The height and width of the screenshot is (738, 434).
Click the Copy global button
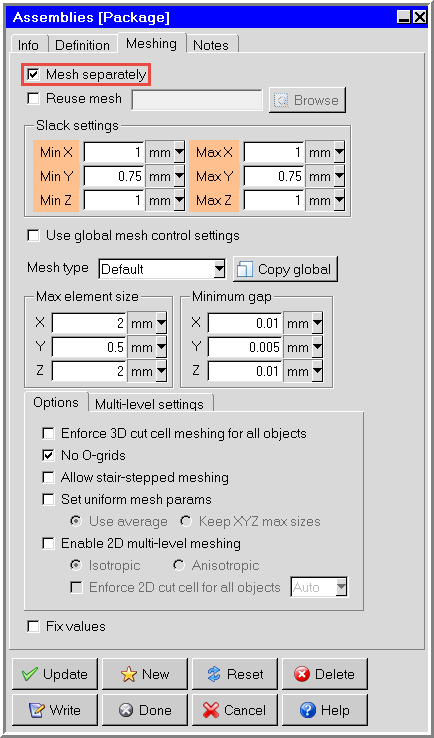click(x=285, y=270)
